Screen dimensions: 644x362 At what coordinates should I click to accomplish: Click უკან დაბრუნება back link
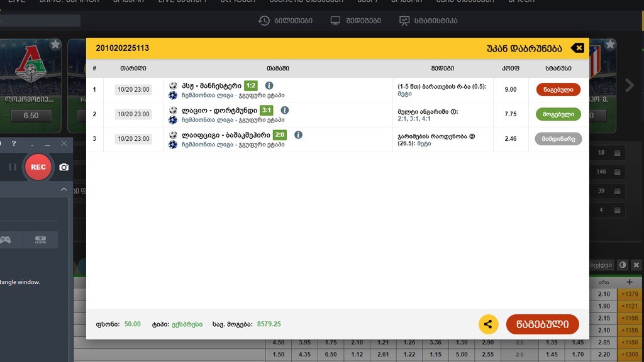point(524,48)
